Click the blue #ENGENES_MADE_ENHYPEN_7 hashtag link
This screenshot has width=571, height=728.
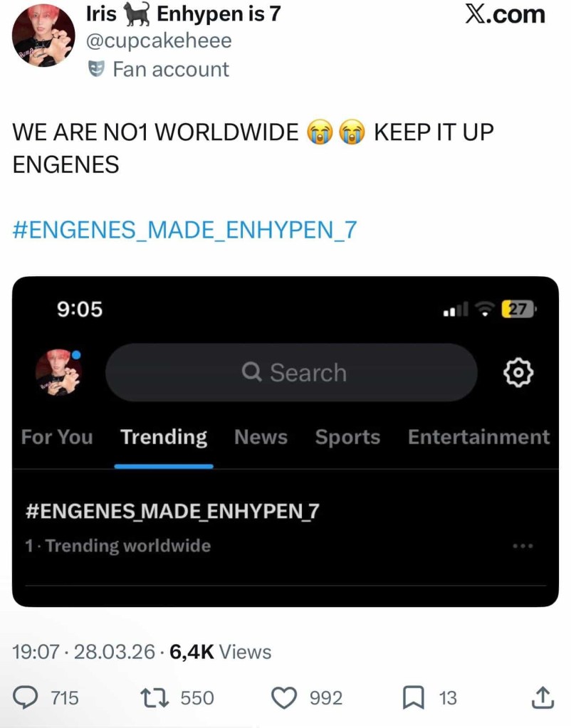185,230
